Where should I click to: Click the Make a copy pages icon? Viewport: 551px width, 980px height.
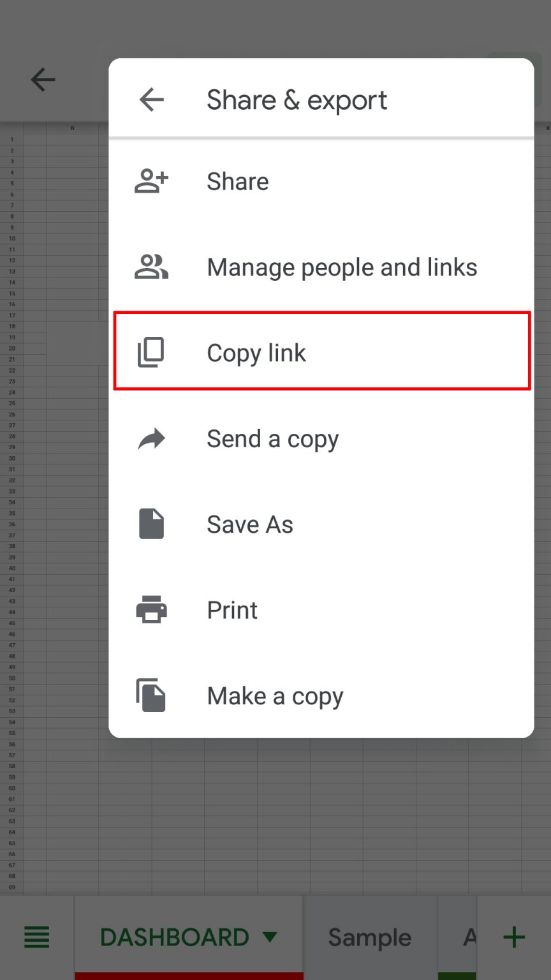151,695
